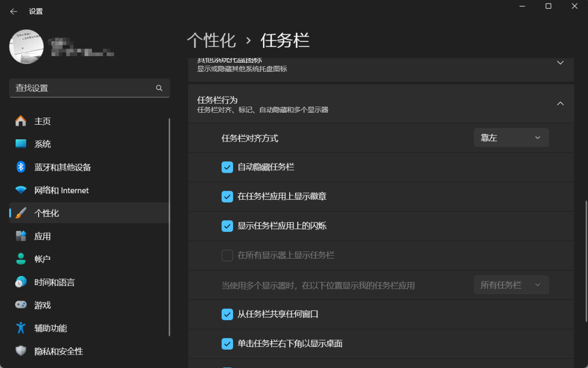This screenshot has width=588, height=368.
Task: Go to 主页 in the sidebar
Action: coord(20,121)
